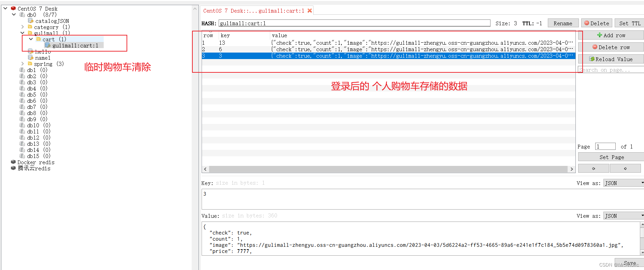
Task: Collapse the gulimall namespace folder
Action: 23,33
